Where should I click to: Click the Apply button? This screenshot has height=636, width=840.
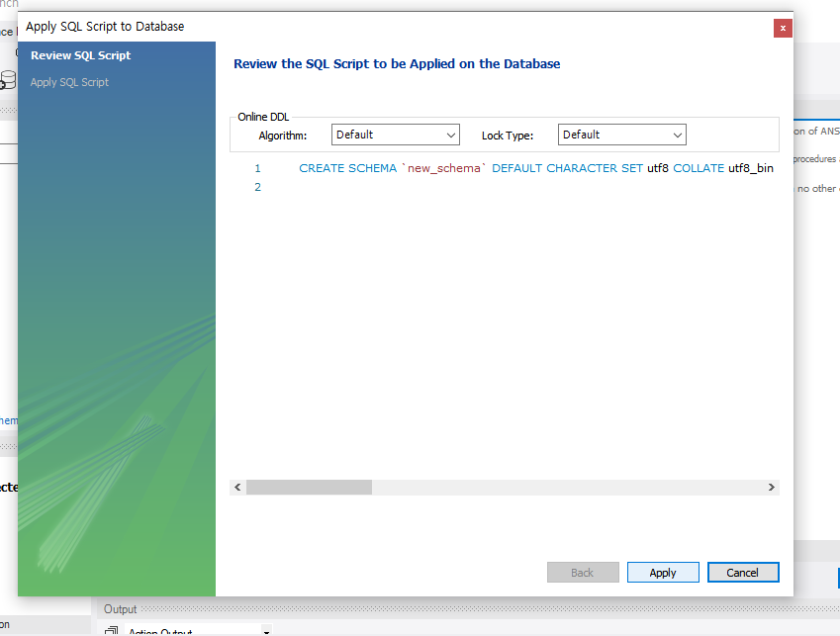point(663,573)
